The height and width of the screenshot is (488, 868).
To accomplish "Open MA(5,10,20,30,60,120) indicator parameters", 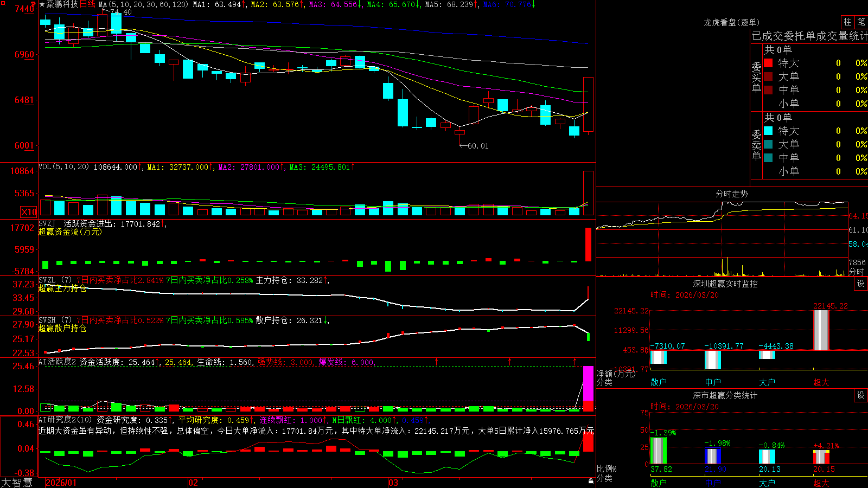I will click(143, 4).
